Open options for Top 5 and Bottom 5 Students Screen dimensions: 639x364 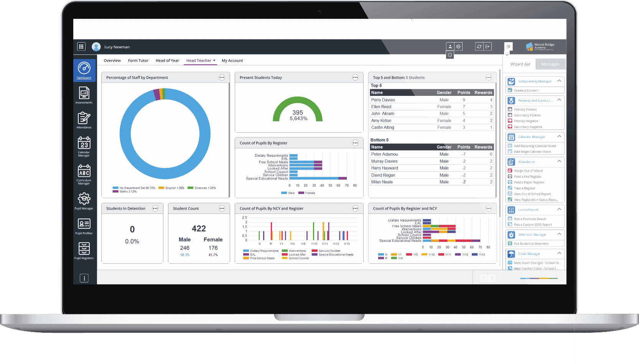489,77
